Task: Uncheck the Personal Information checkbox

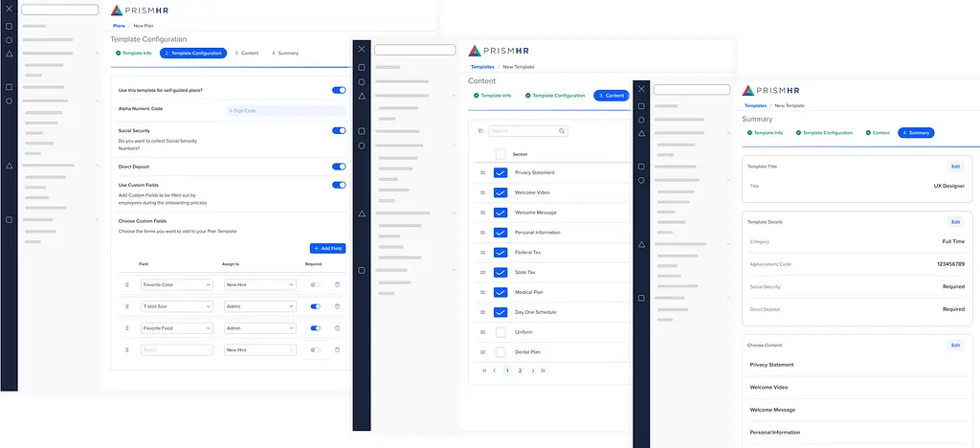Action: click(x=501, y=233)
